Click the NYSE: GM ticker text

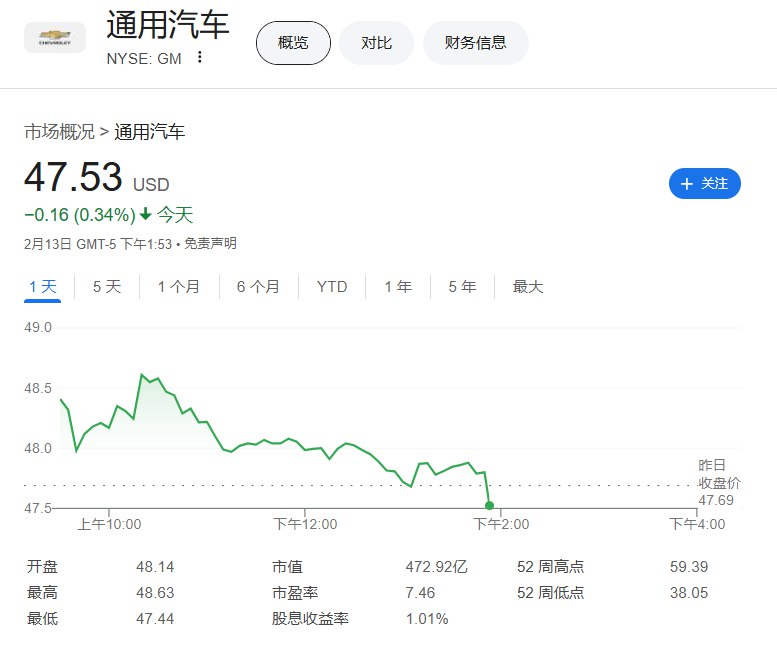144,58
